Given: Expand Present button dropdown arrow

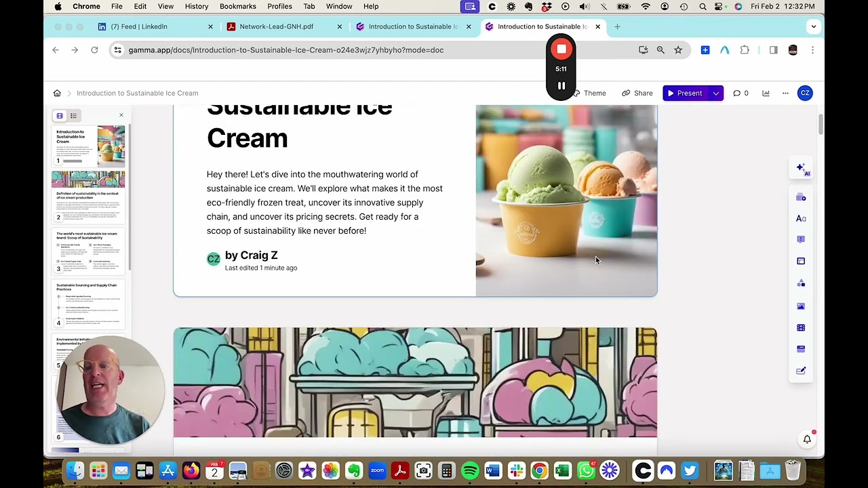Looking at the screenshot, I should tap(716, 93).
